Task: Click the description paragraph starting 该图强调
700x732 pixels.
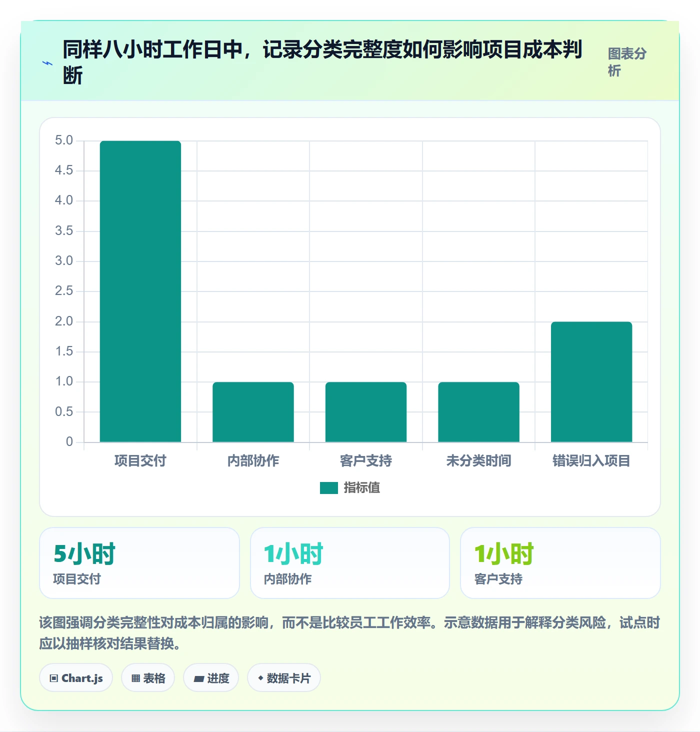Action: [349, 633]
